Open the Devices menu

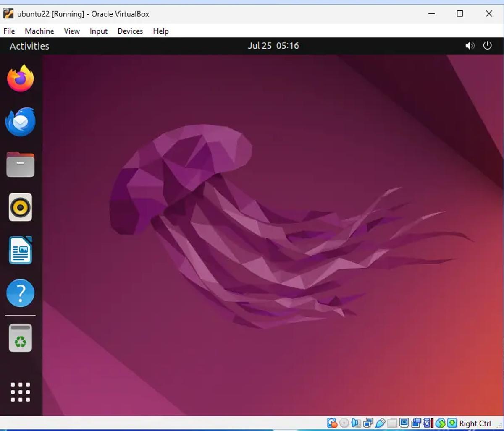pyautogui.click(x=130, y=31)
